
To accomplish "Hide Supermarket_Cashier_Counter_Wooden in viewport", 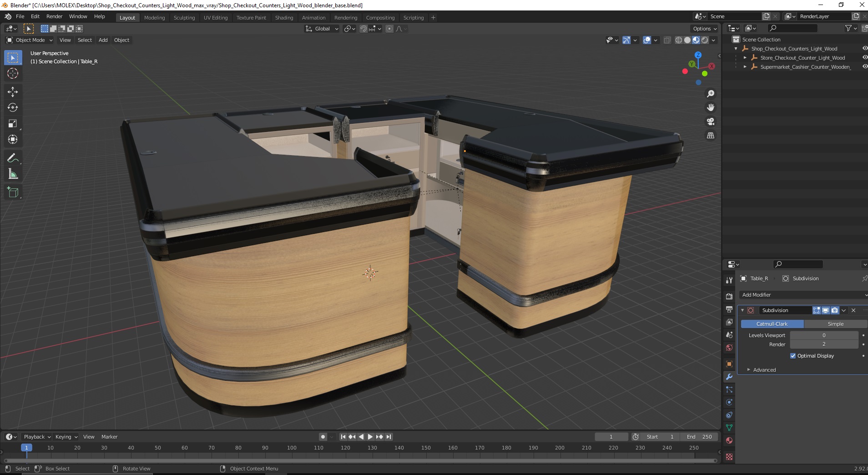I will pos(865,66).
